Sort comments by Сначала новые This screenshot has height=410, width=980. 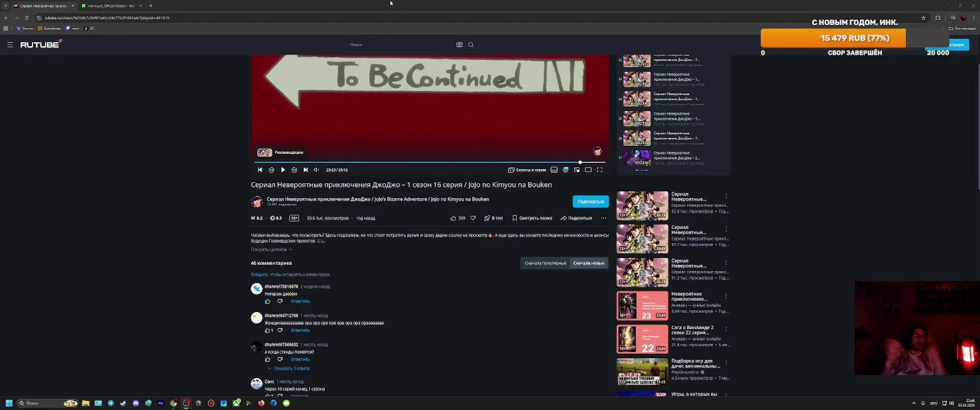pyautogui.click(x=589, y=263)
